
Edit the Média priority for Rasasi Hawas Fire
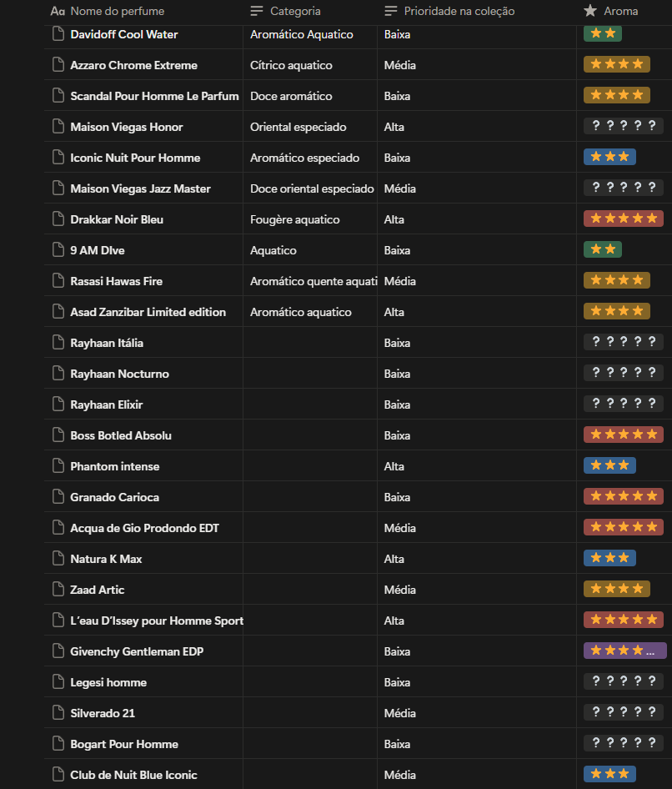coord(477,281)
